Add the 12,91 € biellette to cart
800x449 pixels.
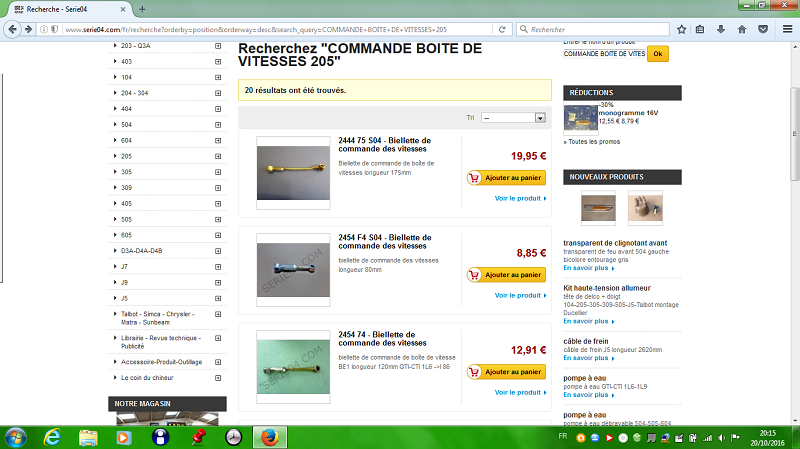click(506, 371)
